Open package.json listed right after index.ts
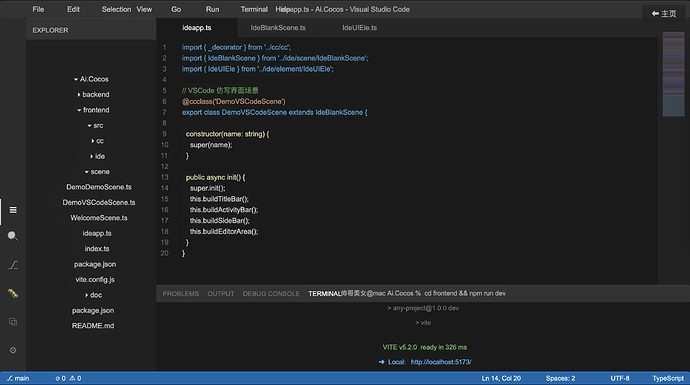 pos(95,264)
